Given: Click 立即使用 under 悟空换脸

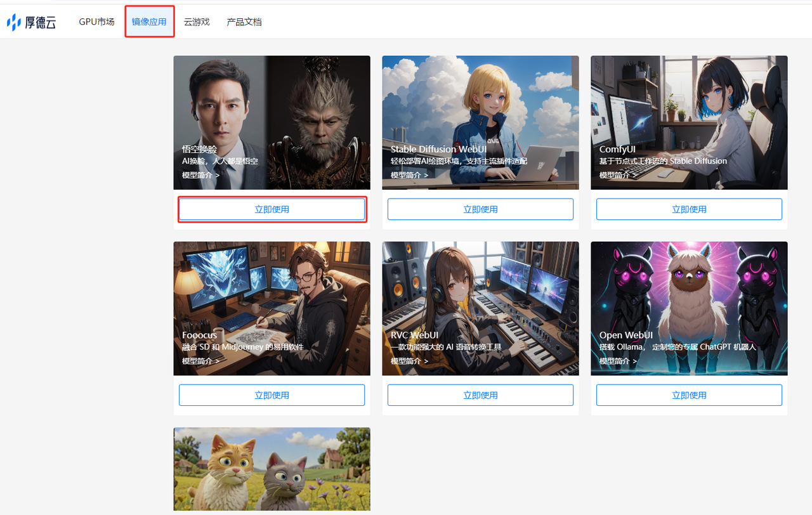Looking at the screenshot, I should pos(272,209).
